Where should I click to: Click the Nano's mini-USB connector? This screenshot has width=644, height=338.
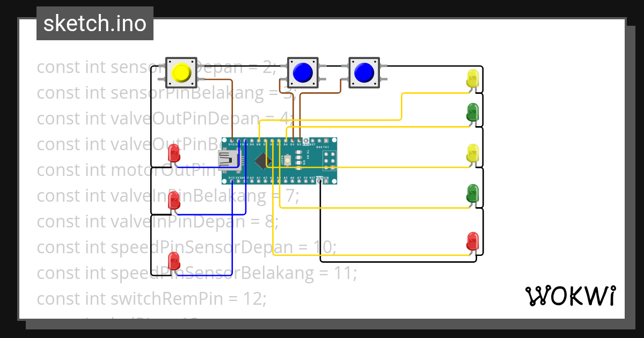[229, 160]
